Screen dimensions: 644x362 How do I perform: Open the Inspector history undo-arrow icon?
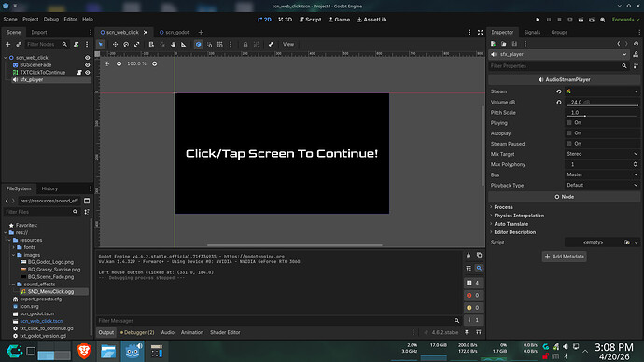[636, 44]
